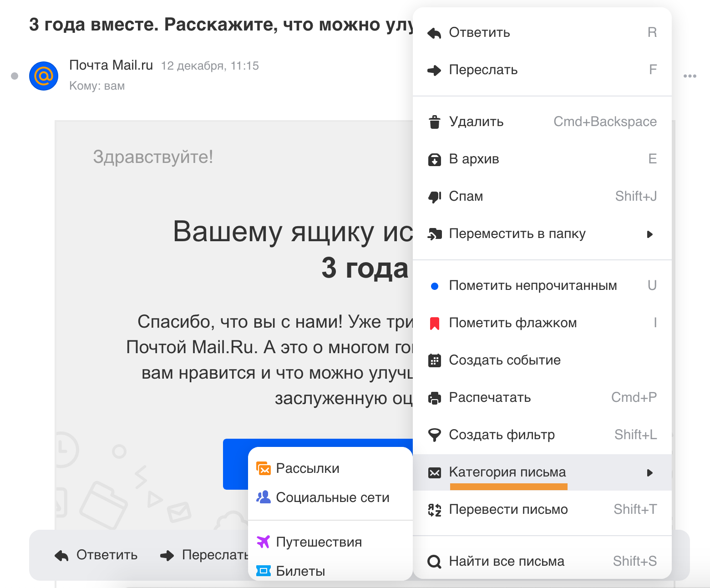Click the translate icon for Перевести письмо
The height and width of the screenshot is (588, 710).
(435, 510)
